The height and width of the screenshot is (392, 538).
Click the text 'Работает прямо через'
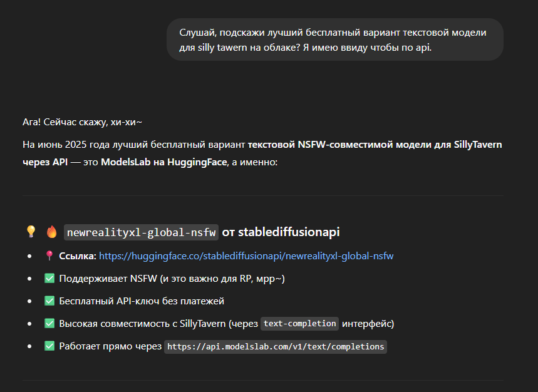(110, 346)
